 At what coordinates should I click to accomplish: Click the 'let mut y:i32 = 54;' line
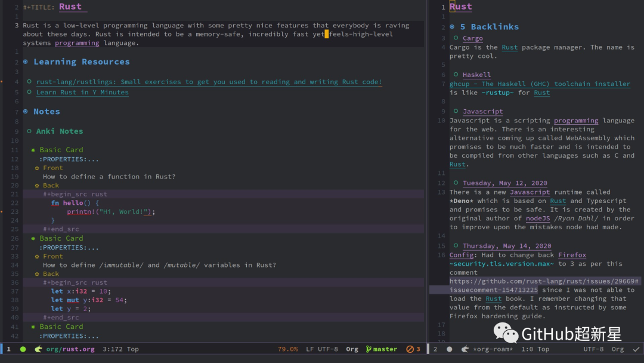click(x=89, y=300)
